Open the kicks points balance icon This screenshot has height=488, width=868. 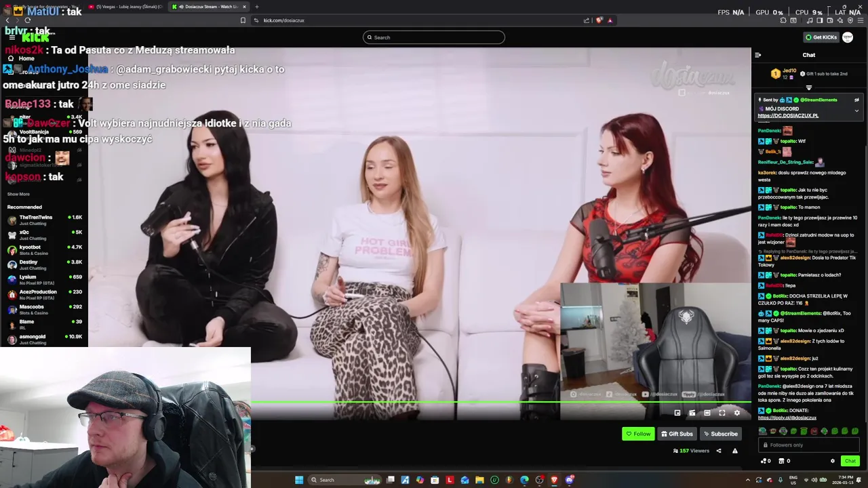(x=765, y=461)
